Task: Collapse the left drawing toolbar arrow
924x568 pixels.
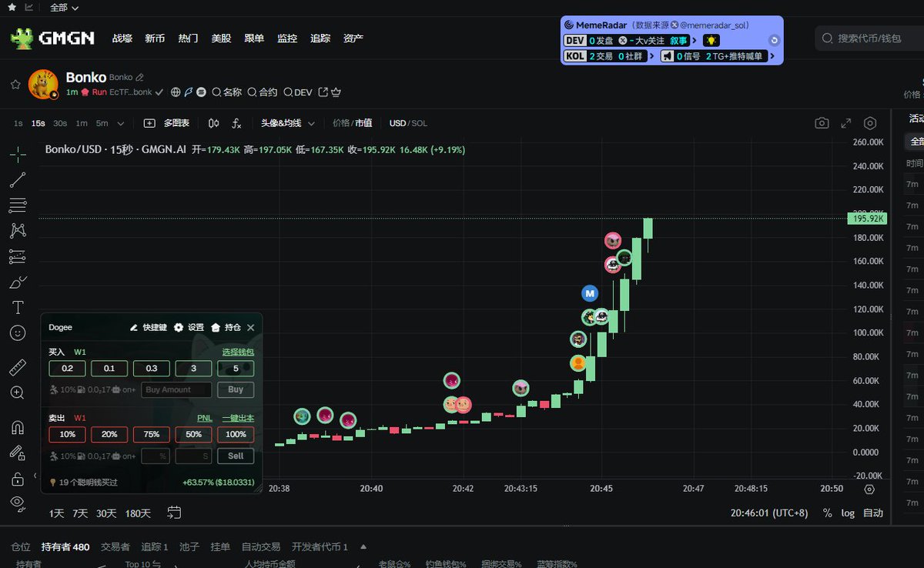Action: 35,476
